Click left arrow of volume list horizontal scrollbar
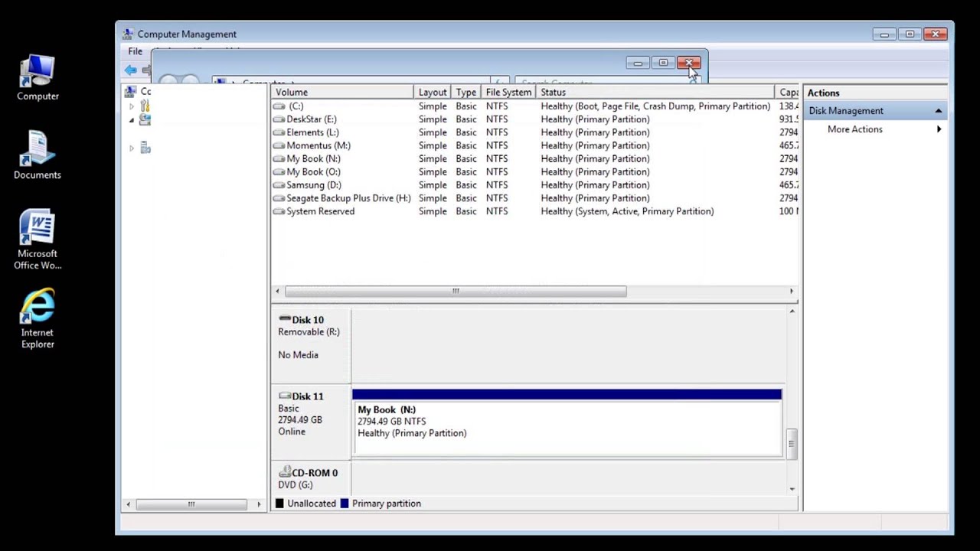 click(278, 291)
